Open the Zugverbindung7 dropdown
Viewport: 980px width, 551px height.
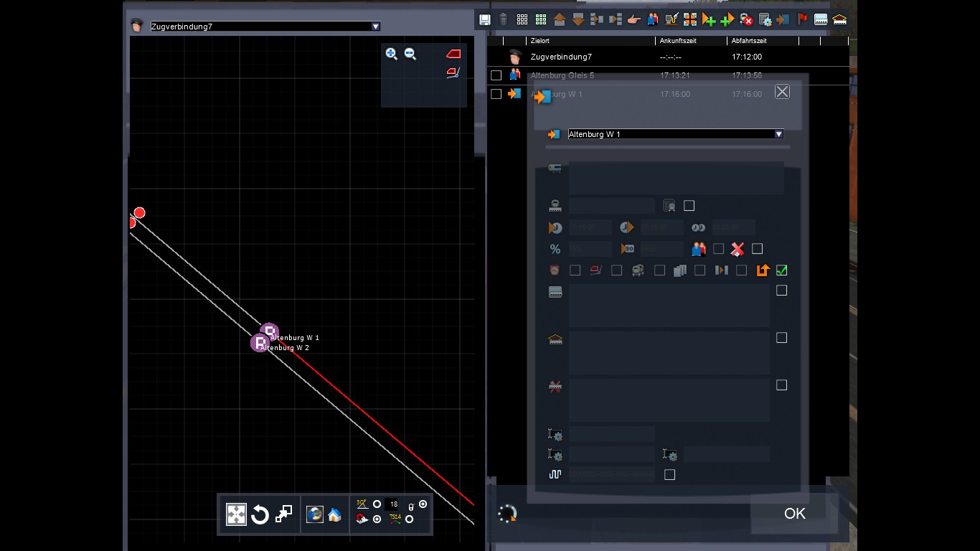[375, 27]
